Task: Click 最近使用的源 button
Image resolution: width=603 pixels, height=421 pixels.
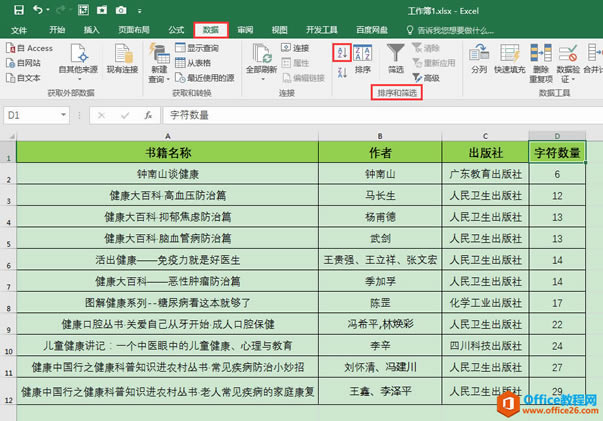Action: 205,78
